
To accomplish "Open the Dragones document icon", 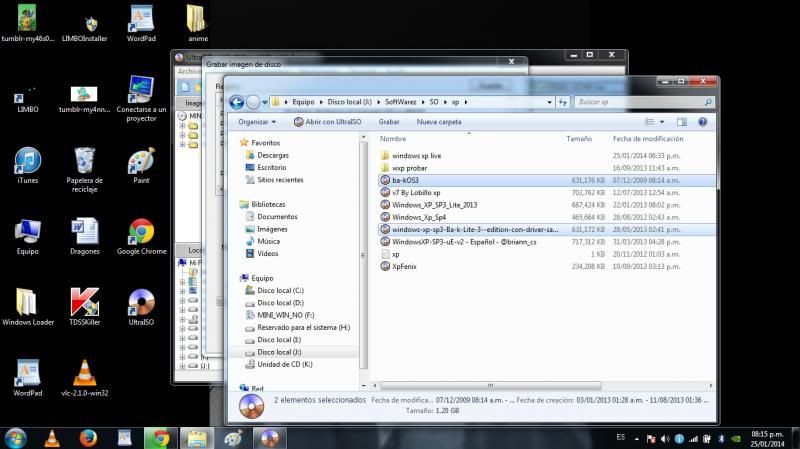I will pos(85,236).
